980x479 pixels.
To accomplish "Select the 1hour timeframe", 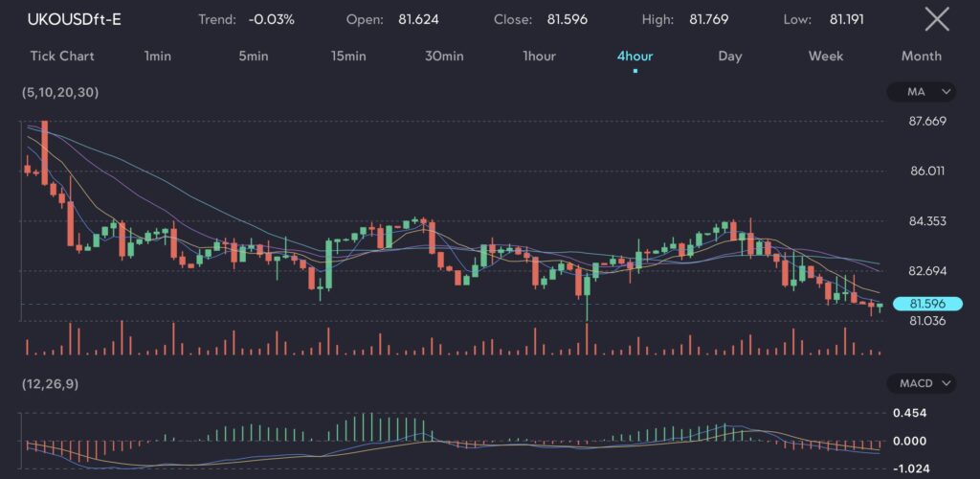I will point(539,56).
